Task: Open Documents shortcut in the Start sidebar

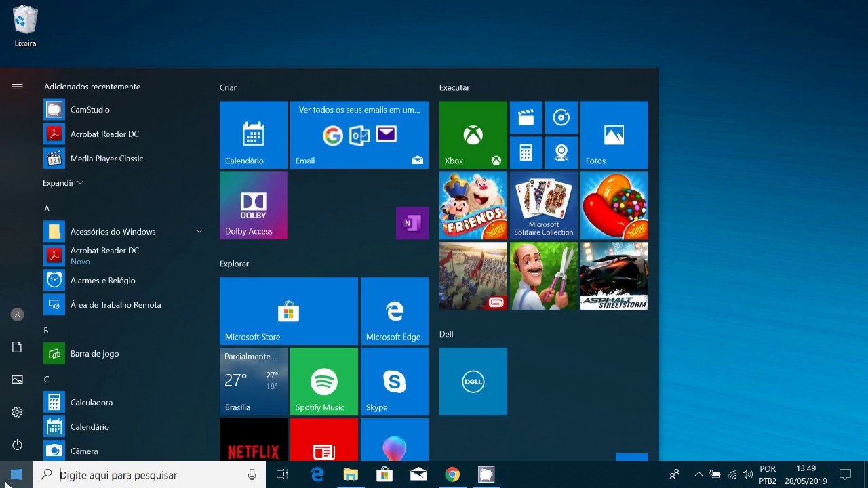Action: point(17,347)
